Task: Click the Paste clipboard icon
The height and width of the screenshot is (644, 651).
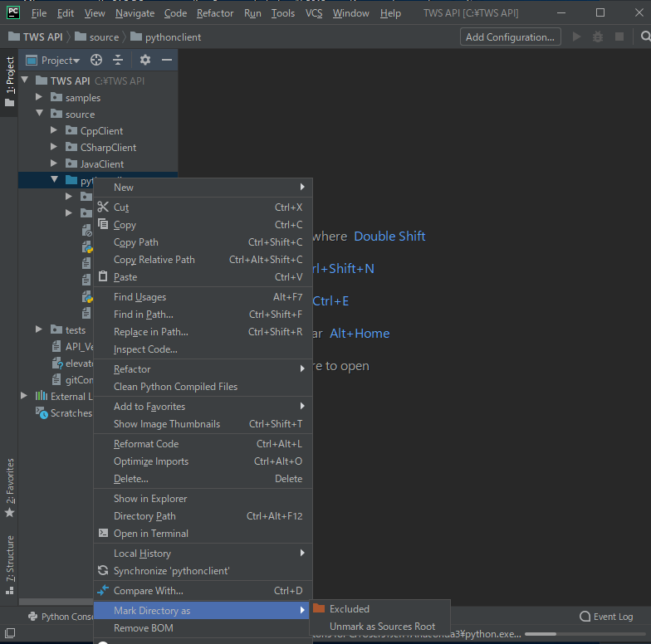Action: [103, 276]
